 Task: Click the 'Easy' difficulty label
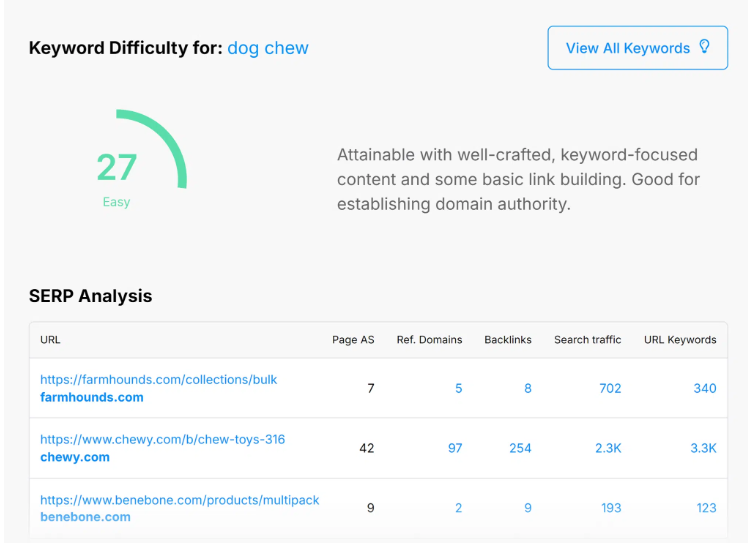coord(116,202)
